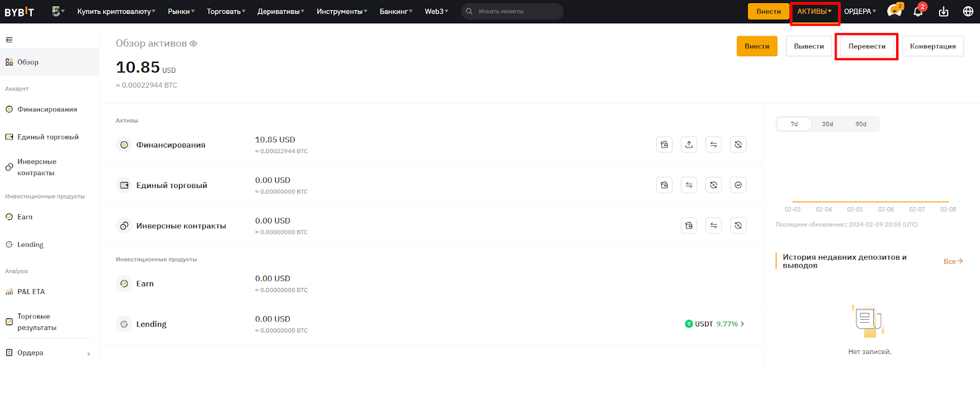
Task: Click transfer icon in Инверсные контракты row
Action: [x=714, y=225]
